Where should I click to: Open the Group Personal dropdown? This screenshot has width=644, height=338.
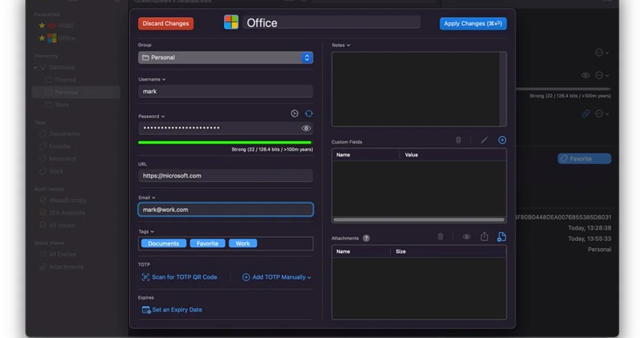click(225, 57)
